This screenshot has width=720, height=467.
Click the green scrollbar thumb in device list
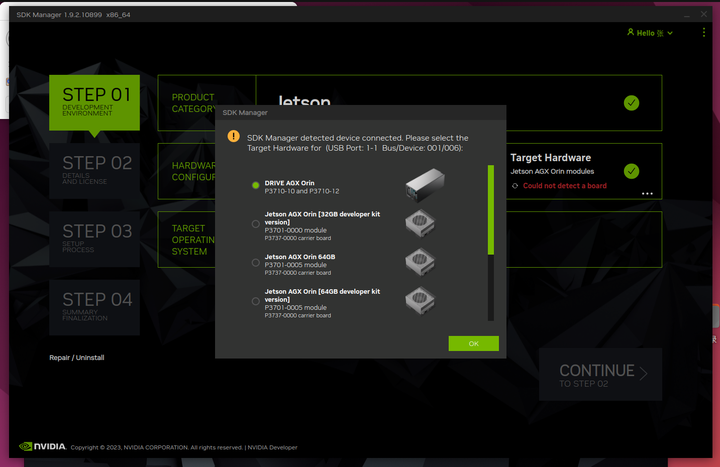(x=491, y=210)
